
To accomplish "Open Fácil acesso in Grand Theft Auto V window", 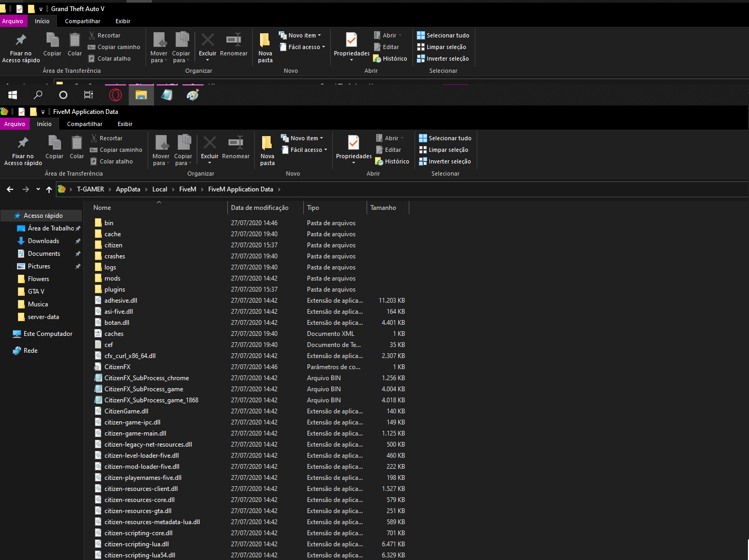I will 302,47.
